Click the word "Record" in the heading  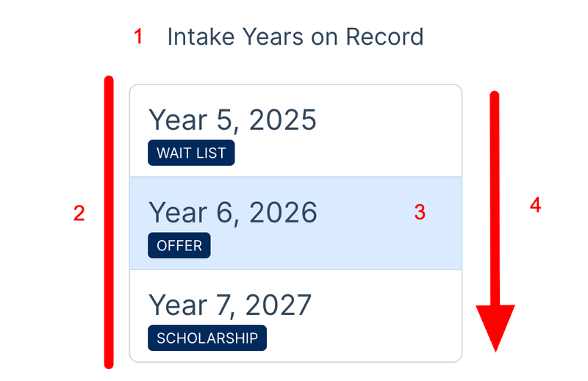pos(388,37)
